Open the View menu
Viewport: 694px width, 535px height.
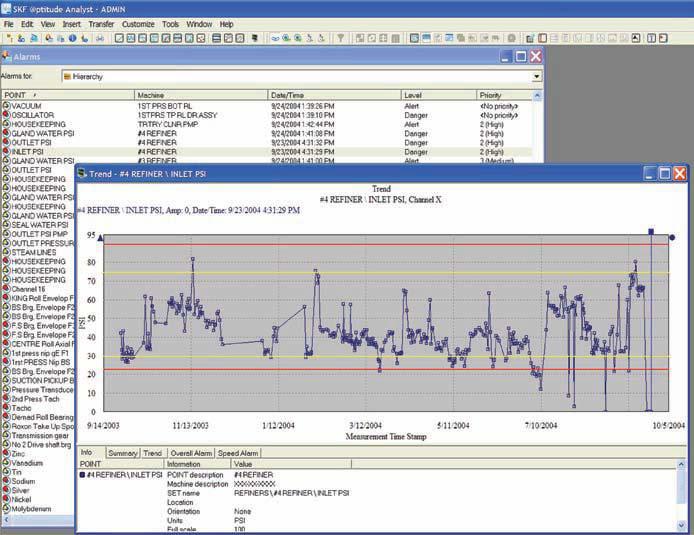[x=48, y=24]
